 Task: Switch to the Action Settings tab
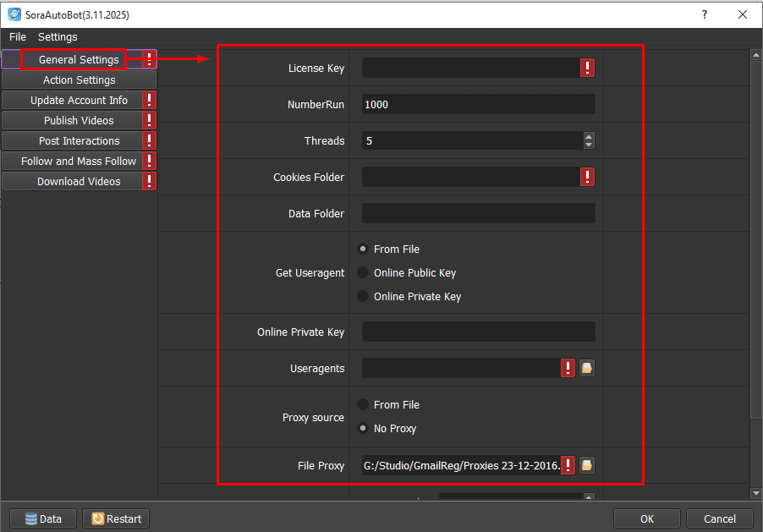tap(79, 80)
